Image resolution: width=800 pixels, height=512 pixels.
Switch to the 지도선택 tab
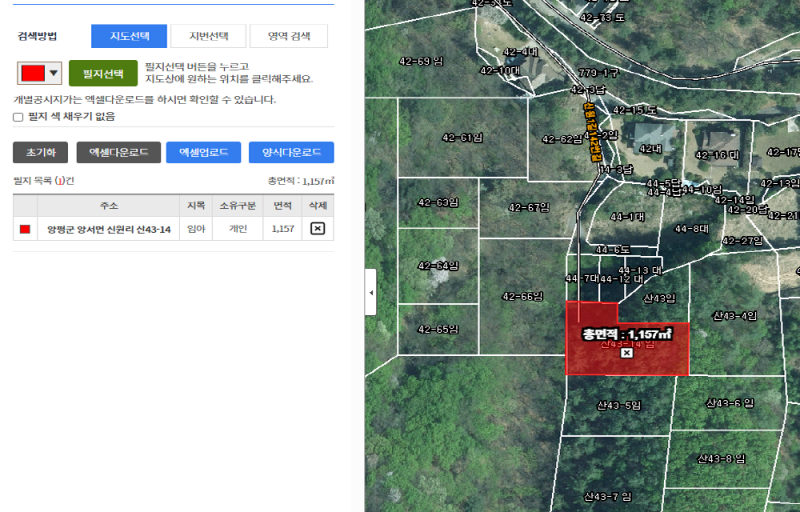click(x=129, y=36)
